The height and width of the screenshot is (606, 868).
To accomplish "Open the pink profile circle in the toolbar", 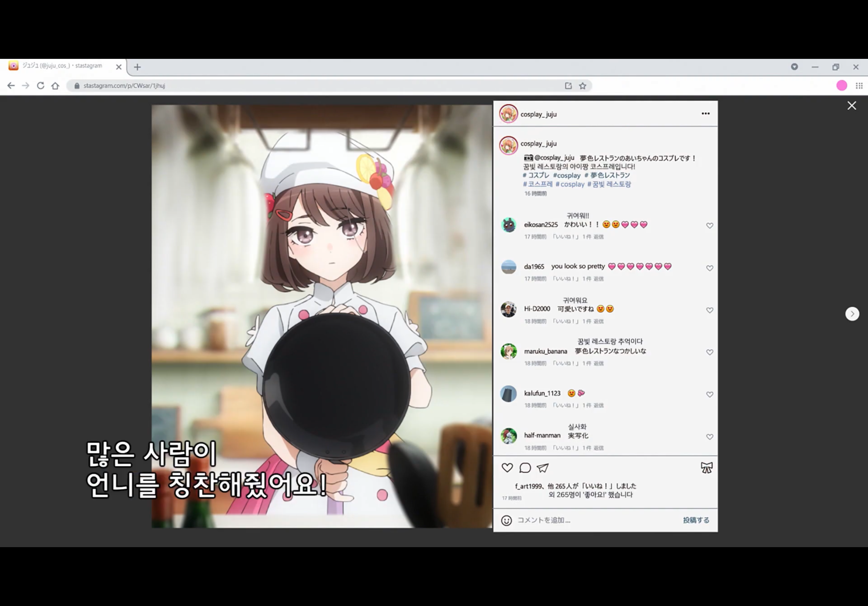I will [841, 86].
